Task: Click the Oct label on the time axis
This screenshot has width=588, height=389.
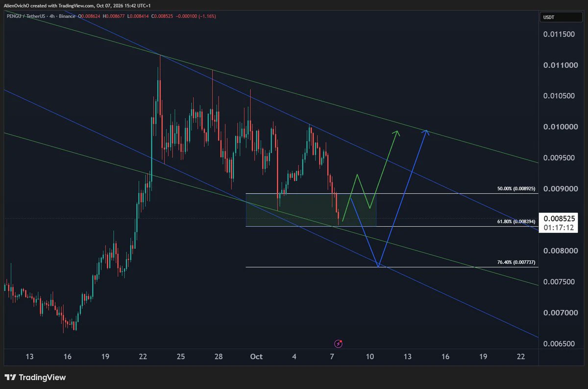Action: click(256, 357)
